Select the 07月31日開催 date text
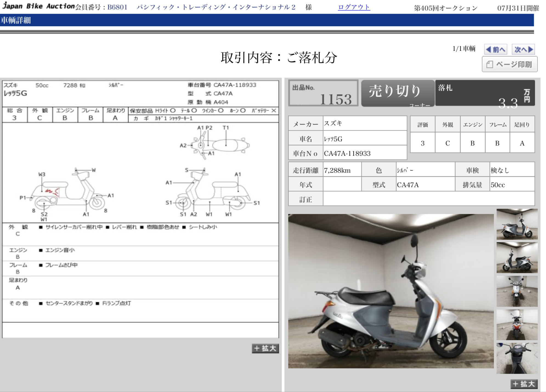The height and width of the screenshot is (392, 546). coord(518,8)
